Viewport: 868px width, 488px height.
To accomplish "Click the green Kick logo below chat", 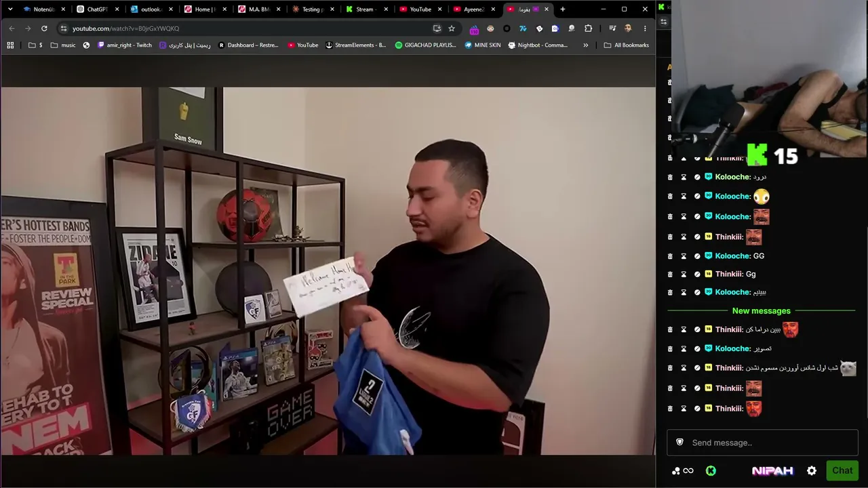I will pos(711,470).
